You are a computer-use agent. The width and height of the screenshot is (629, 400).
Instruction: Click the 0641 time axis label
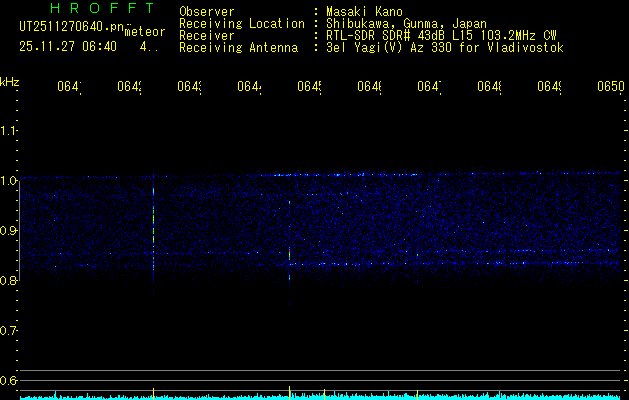tap(69, 87)
